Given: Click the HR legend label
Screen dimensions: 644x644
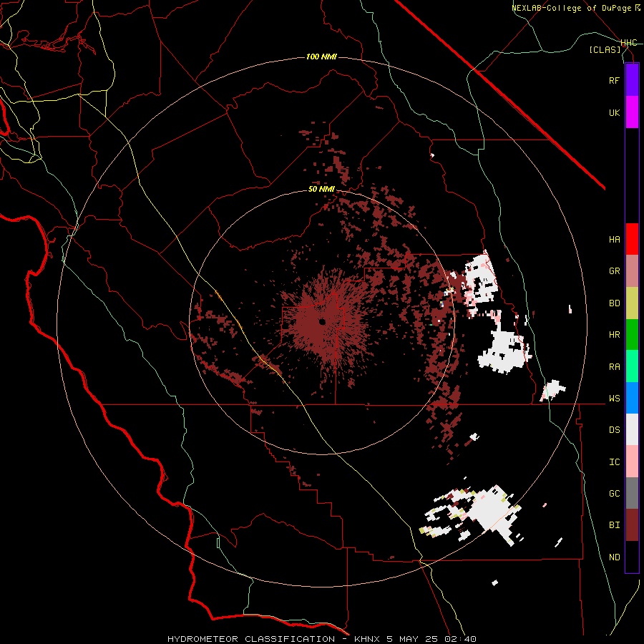Looking at the screenshot, I should [x=614, y=335].
